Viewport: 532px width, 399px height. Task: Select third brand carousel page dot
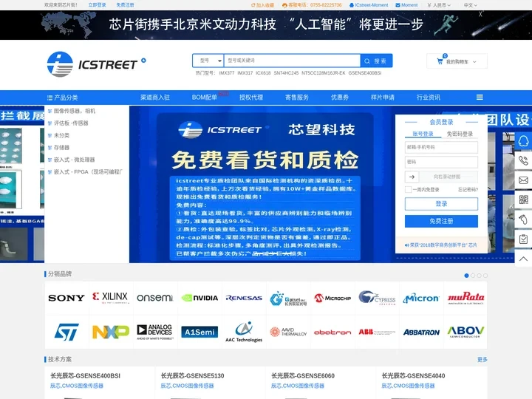[x=479, y=276]
